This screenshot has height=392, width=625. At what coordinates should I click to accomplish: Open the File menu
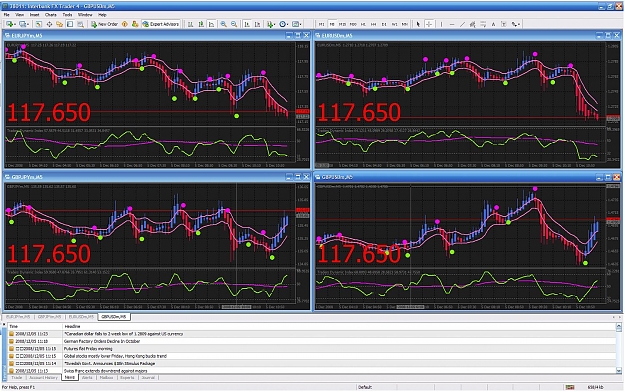(6, 15)
